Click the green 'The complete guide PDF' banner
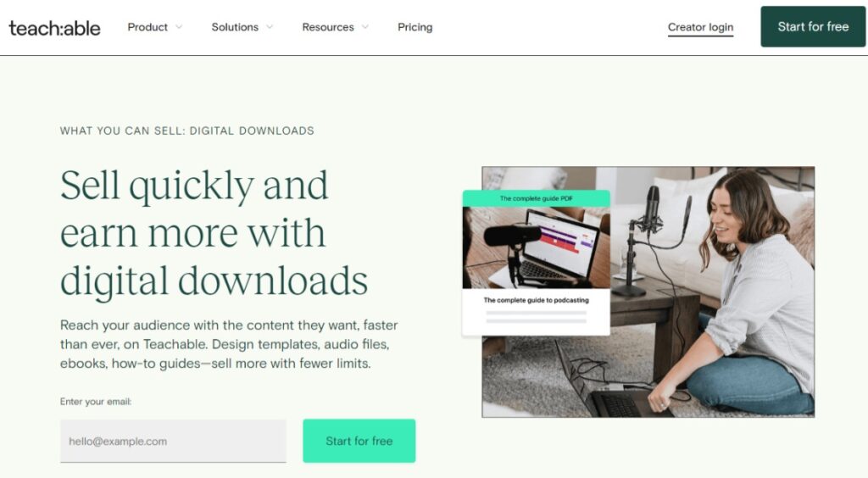This screenshot has width=868, height=478. (536, 198)
